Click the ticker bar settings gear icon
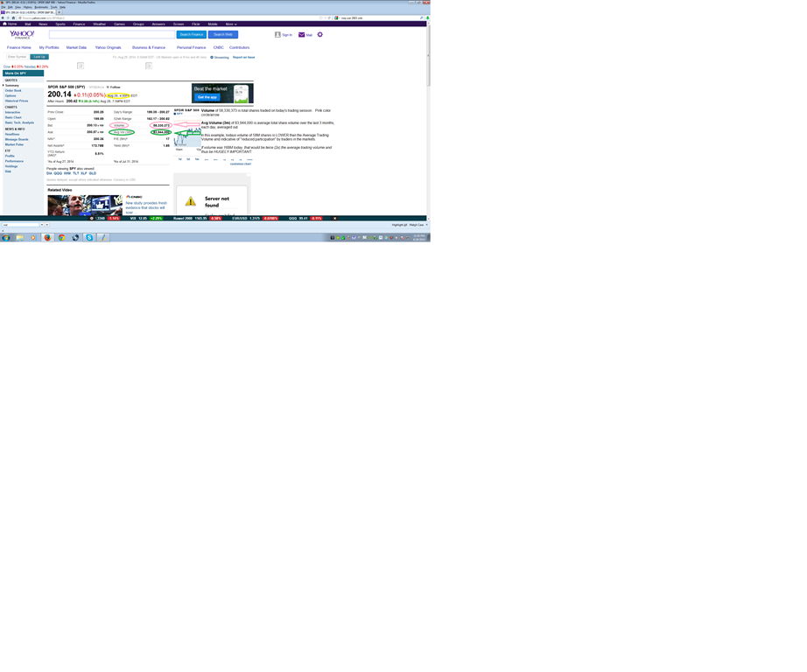 [x=92, y=218]
